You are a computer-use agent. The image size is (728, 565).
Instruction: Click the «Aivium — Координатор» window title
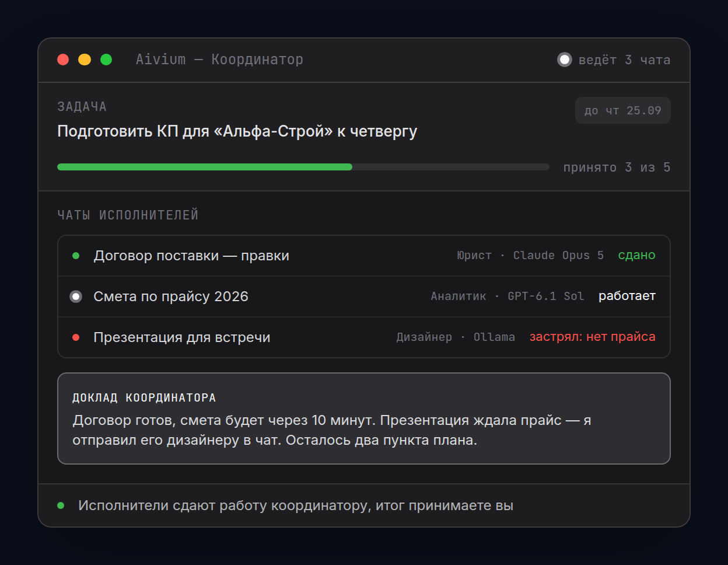pyautogui.click(x=219, y=60)
